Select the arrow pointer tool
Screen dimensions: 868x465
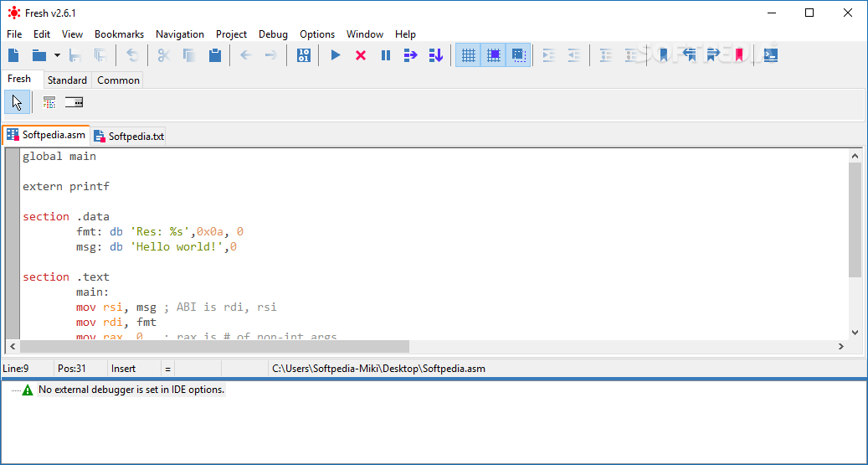(x=18, y=102)
